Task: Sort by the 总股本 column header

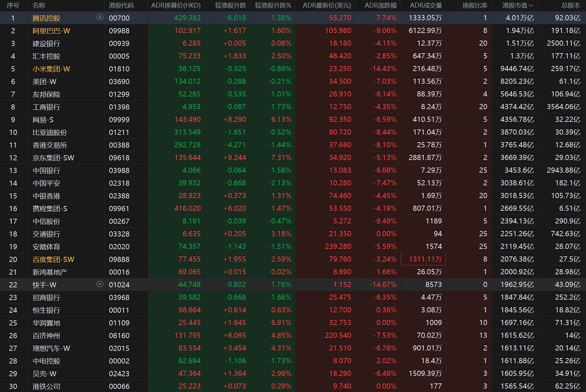Action: (571, 5)
